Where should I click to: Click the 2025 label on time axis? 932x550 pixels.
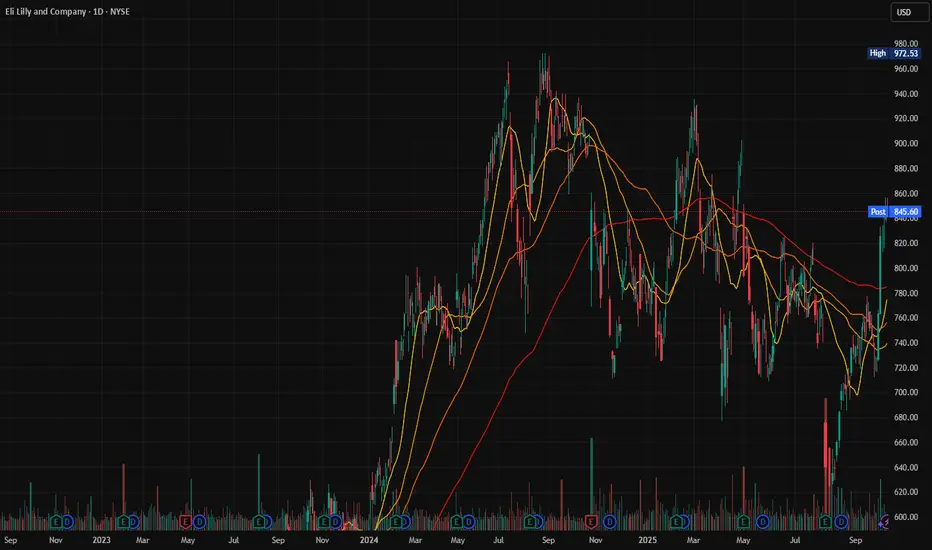[x=647, y=540]
